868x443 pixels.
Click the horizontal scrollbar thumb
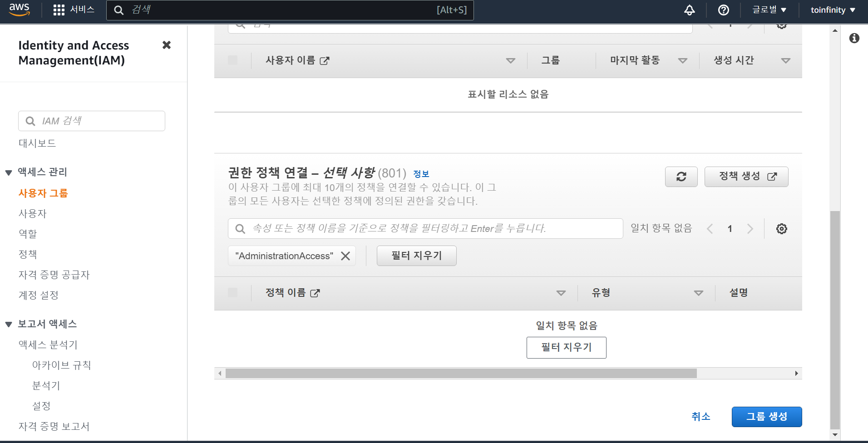(461, 373)
